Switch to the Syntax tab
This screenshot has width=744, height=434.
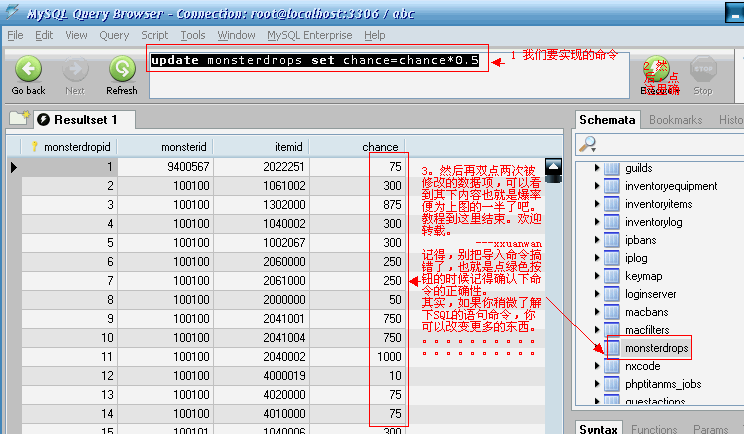tap(598, 429)
